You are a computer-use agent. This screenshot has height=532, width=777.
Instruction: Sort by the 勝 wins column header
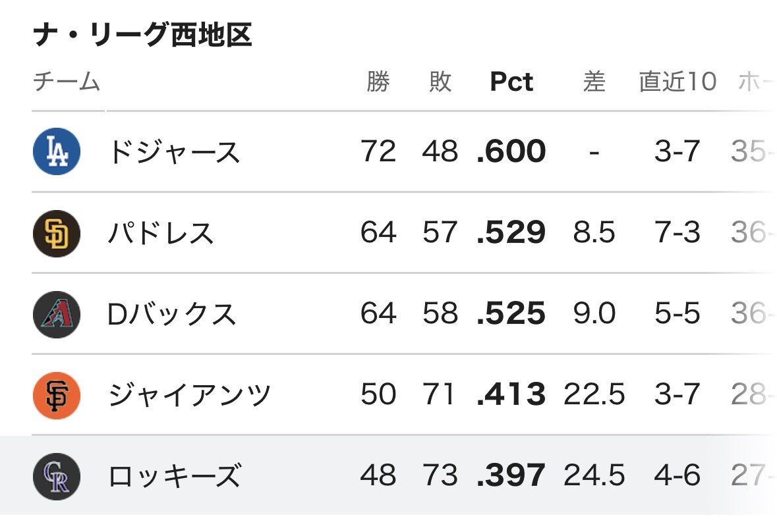click(x=378, y=82)
